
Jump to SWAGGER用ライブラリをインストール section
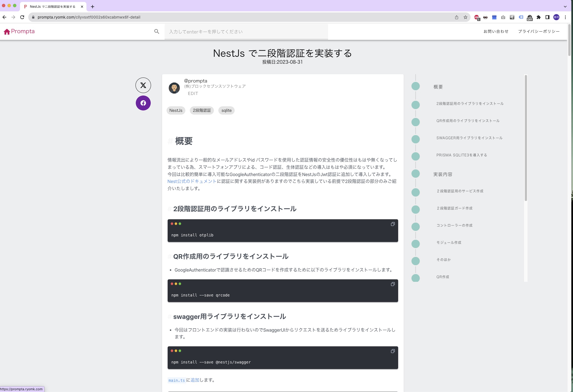coord(469,138)
